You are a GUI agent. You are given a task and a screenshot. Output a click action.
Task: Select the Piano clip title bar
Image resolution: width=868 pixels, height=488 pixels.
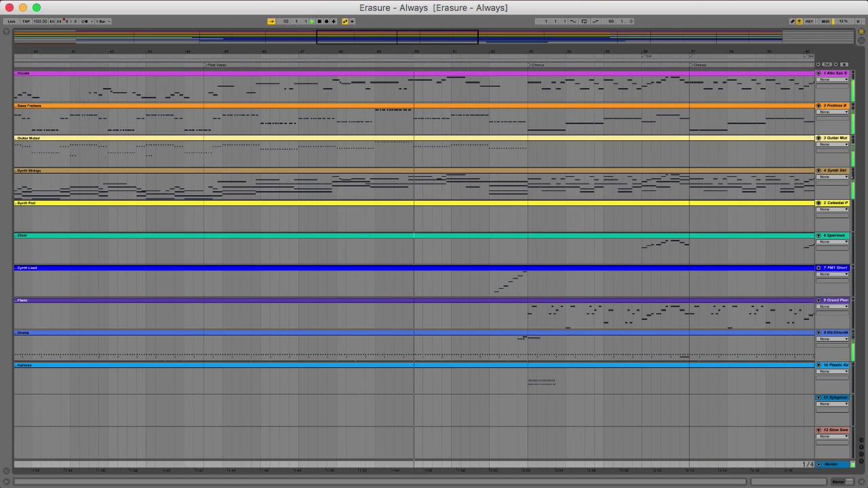coord(414,300)
